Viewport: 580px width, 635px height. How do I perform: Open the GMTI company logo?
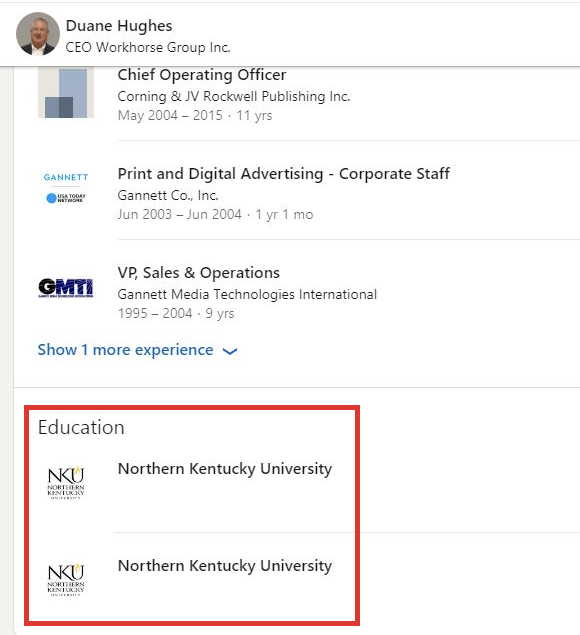[66, 288]
